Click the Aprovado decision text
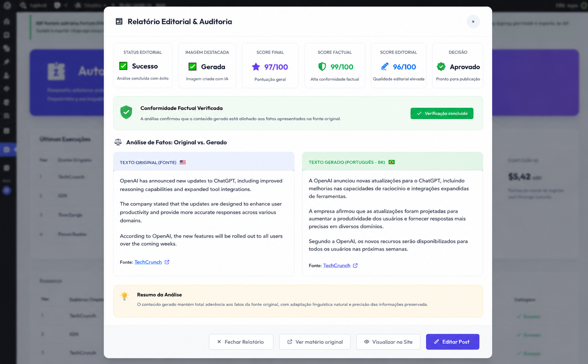The height and width of the screenshot is (364, 588). pyautogui.click(x=465, y=67)
